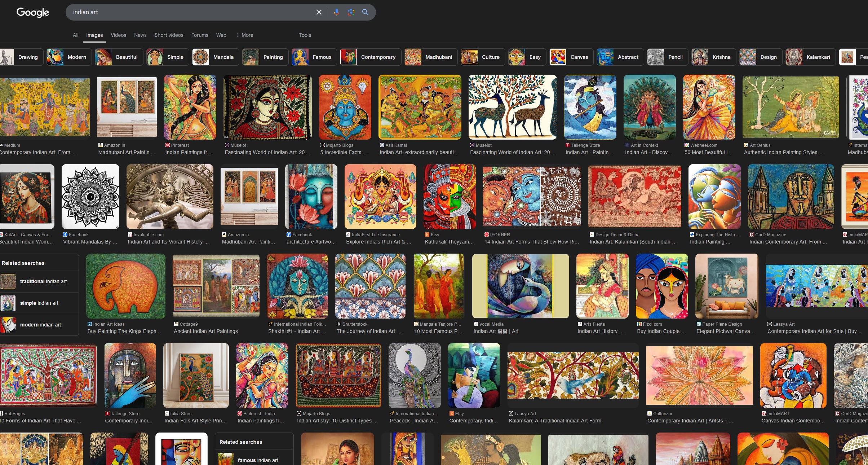
Task: Filter by the Kalamkari chip
Action: pos(810,57)
